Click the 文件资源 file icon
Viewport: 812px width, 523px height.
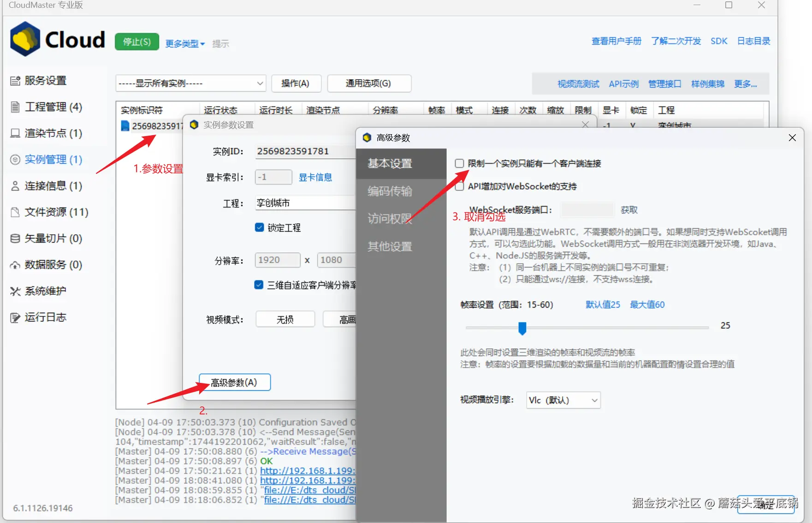15,212
